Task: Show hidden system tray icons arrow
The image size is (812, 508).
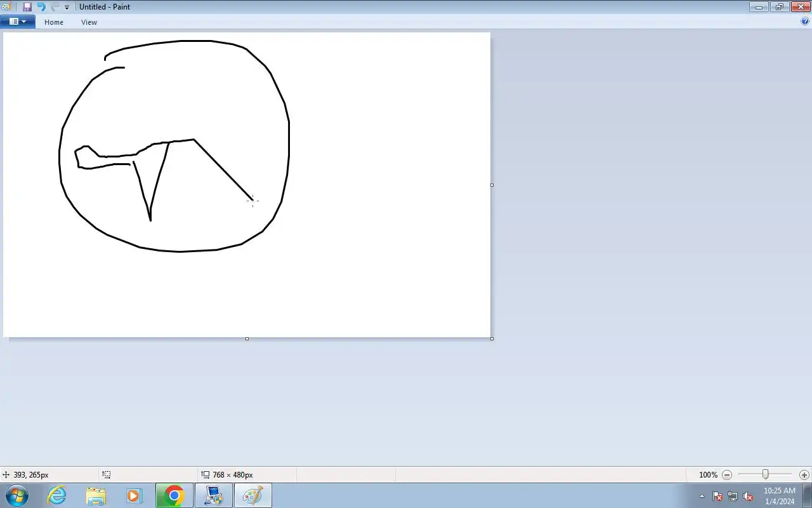Action: [x=702, y=496]
